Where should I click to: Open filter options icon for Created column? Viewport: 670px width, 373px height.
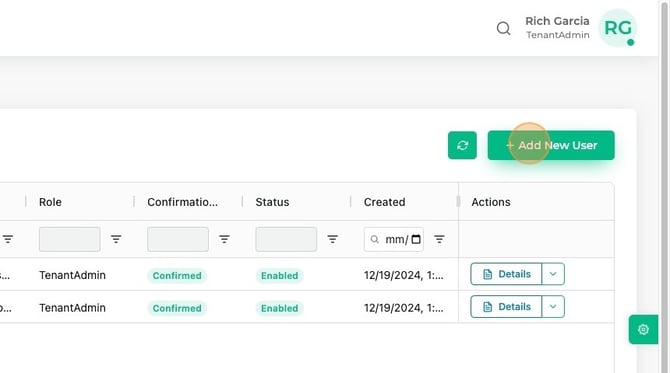(x=439, y=239)
